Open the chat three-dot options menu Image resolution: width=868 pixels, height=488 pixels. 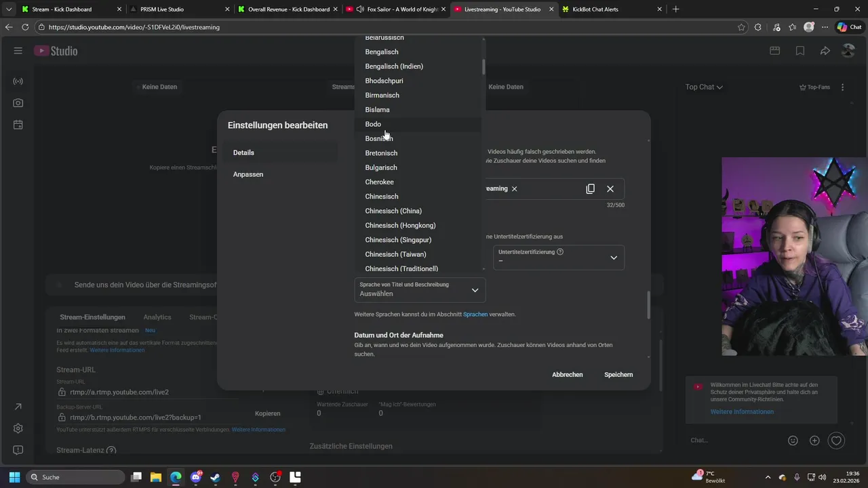click(843, 87)
